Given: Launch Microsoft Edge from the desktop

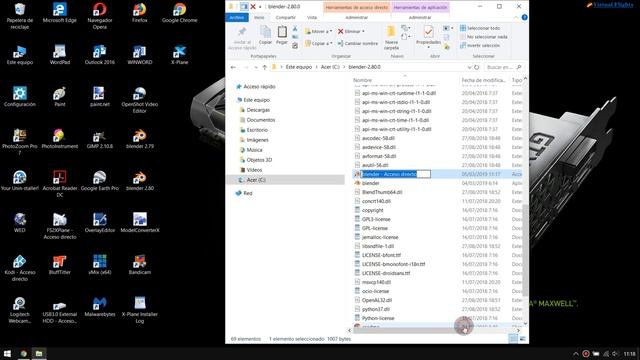Looking at the screenshot, I should (60, 12).
